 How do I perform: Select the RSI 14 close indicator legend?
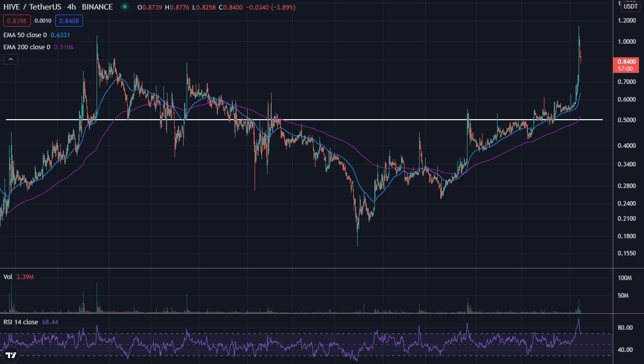tap(21, 322)
